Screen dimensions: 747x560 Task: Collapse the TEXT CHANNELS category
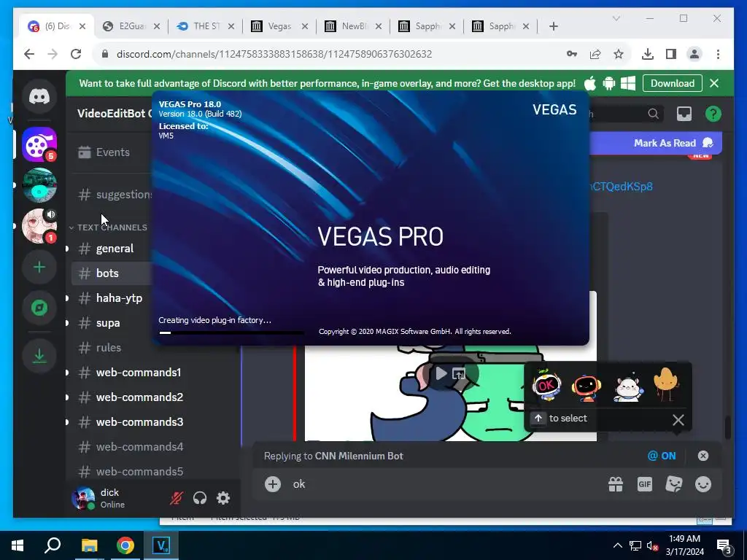(109, 227)
